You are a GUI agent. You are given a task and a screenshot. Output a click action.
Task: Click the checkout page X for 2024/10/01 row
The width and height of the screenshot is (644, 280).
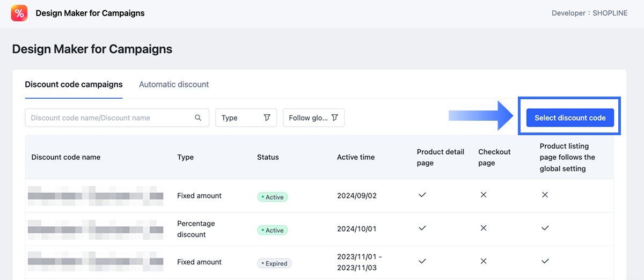point(484,229)
